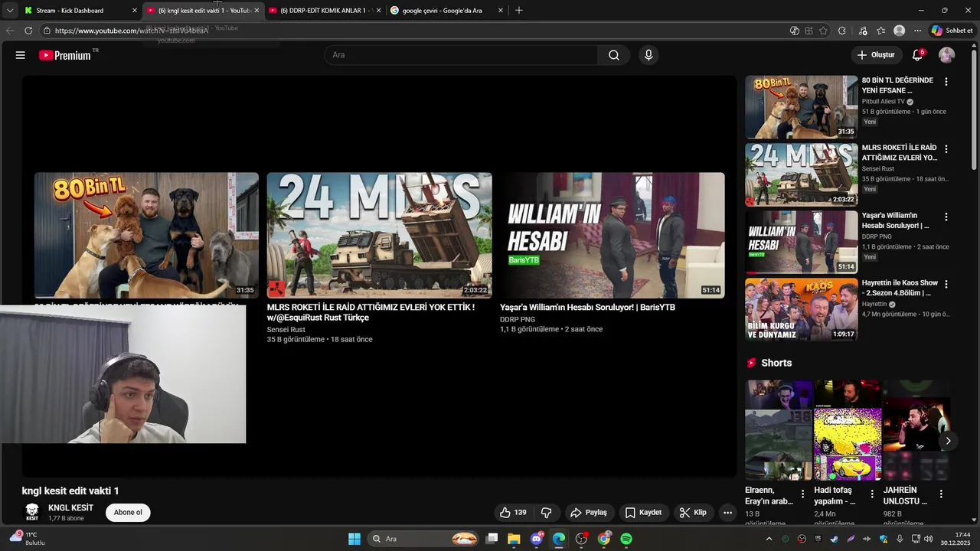Open Windows Start menu
Screen dimensions: 980x551
354,539
